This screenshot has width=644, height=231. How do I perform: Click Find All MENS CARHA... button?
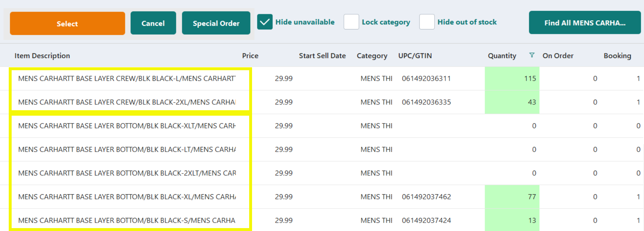pyautogui.click(x=585, y=23)
